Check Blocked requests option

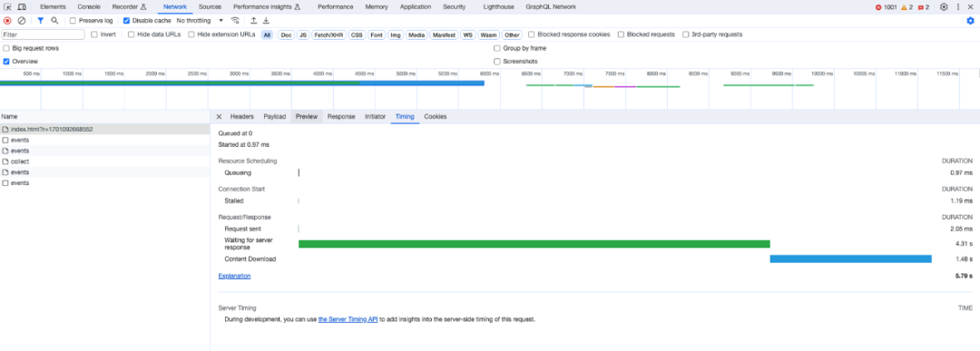point(621,34)
